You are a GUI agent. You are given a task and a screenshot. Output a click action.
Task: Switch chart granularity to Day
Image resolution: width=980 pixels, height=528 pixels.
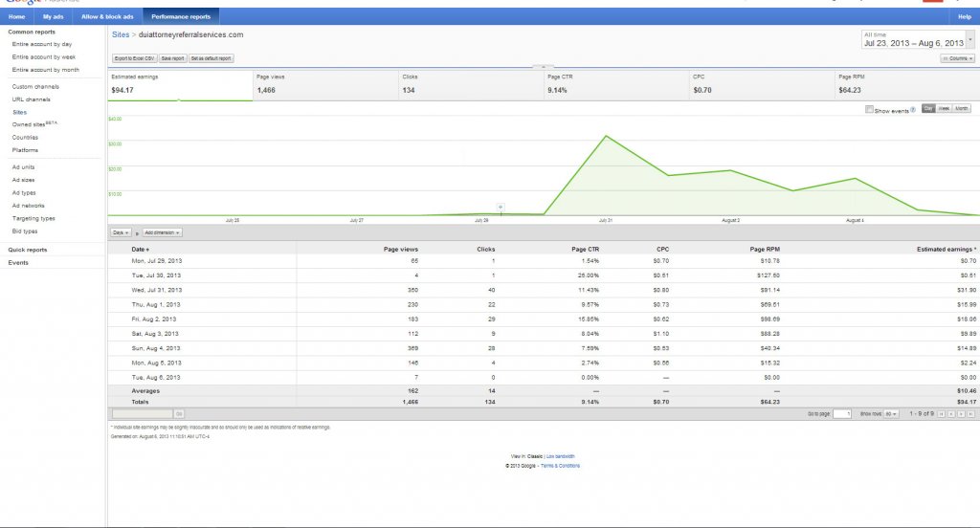click(x=928, y=109)
